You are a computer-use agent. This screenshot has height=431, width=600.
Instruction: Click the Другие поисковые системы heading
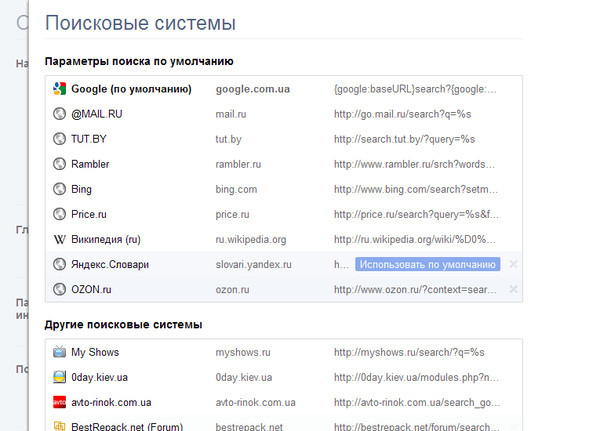click(123, 325)
